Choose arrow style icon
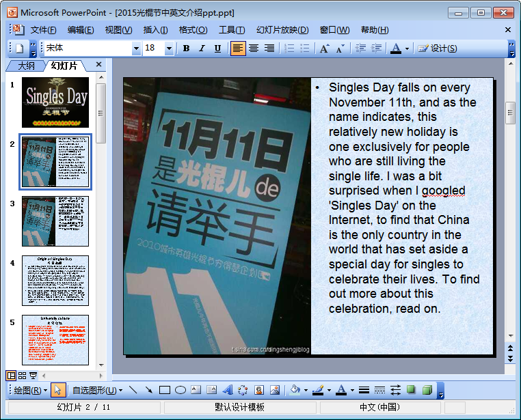521x420 pixels. tap(395, 390)
